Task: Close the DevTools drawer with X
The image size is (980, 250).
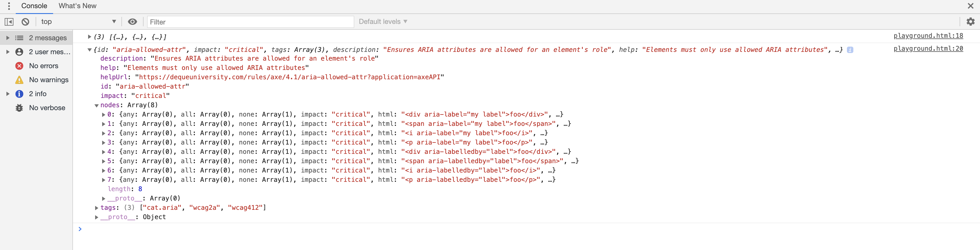Action: pyautogui.click(x=970, y=6)
